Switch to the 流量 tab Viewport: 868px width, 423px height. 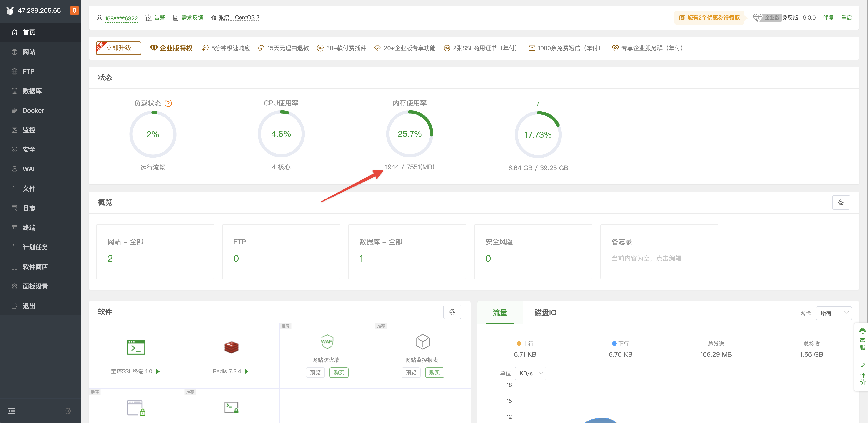click(x=500, y=313)
